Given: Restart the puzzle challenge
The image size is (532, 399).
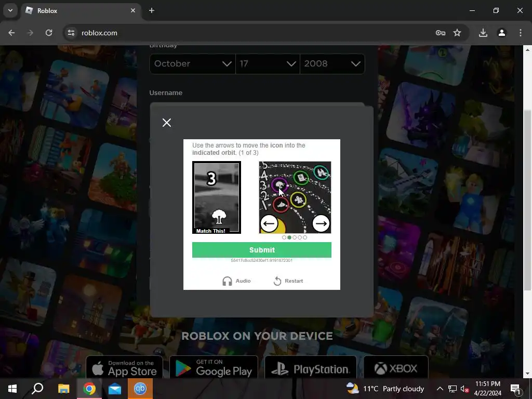Looking at the screenshot, I should pyautogui.click(x=288, y=281).
